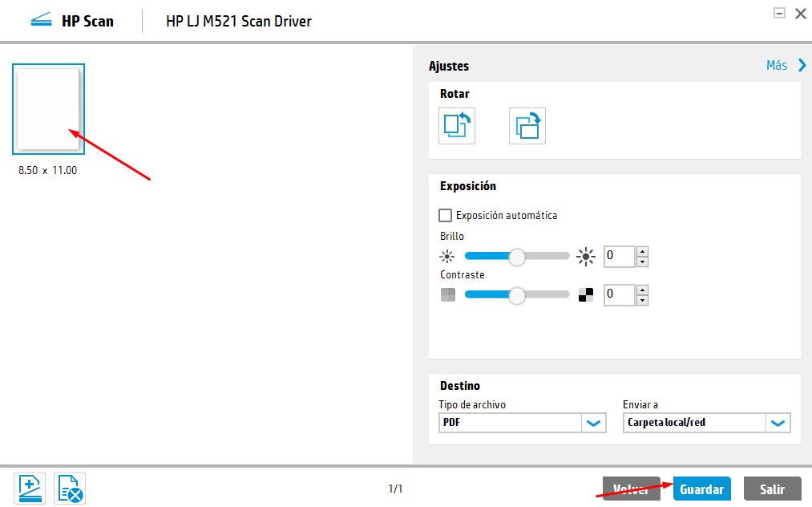Screen dimensions: 812x507
Task: Click the HP LJ M521 Scan Driver title
Action: coord(239,21)
